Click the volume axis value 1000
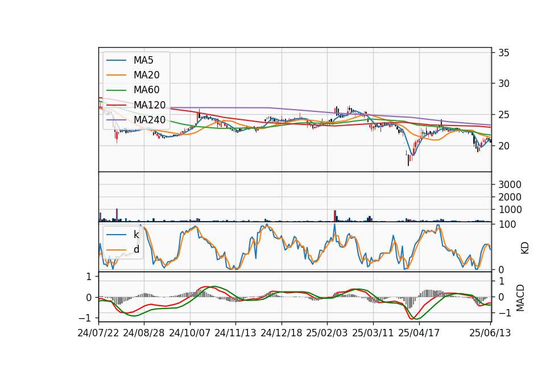546x392 pixels. coord(510,210)
